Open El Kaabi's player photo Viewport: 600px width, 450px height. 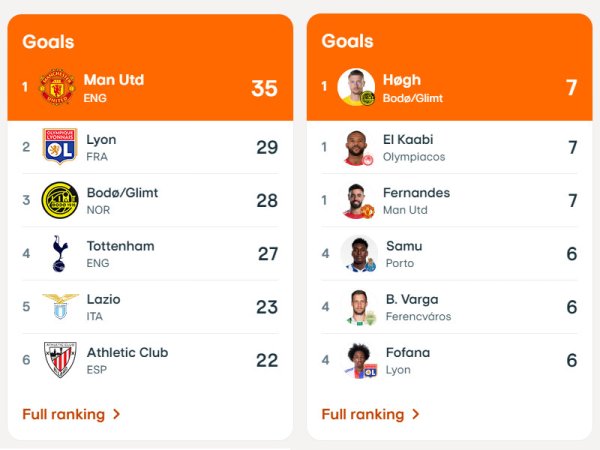tap(359, 148)
